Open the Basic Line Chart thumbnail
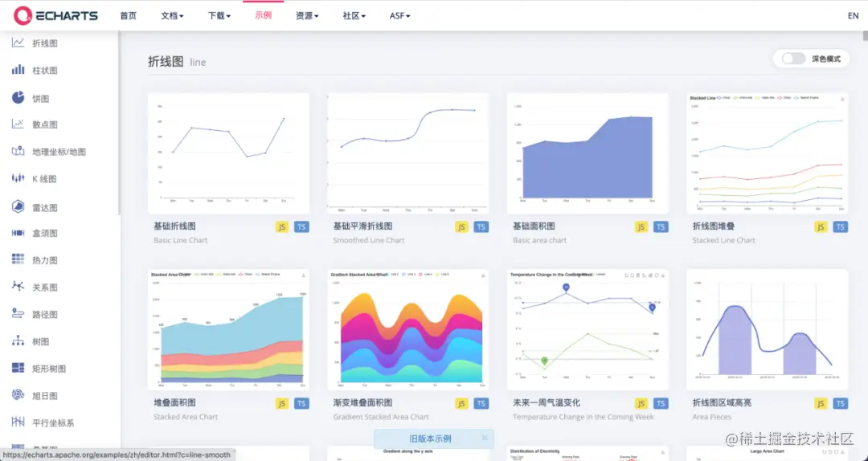This screenshot has height=461, width=868. pos(228,153)
